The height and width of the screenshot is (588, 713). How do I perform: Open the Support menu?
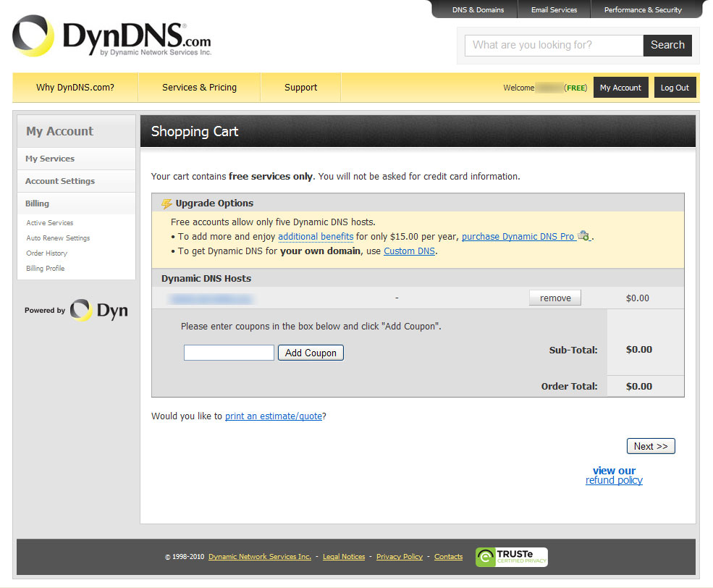pyautogui.click(x=300, y=88)
